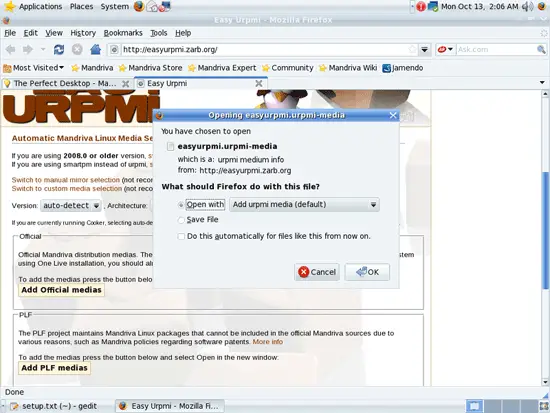The width and height of the screenshot is (550, 413).
Task: Click the Jamendo bookmark icon
Action: pos(387,68)
